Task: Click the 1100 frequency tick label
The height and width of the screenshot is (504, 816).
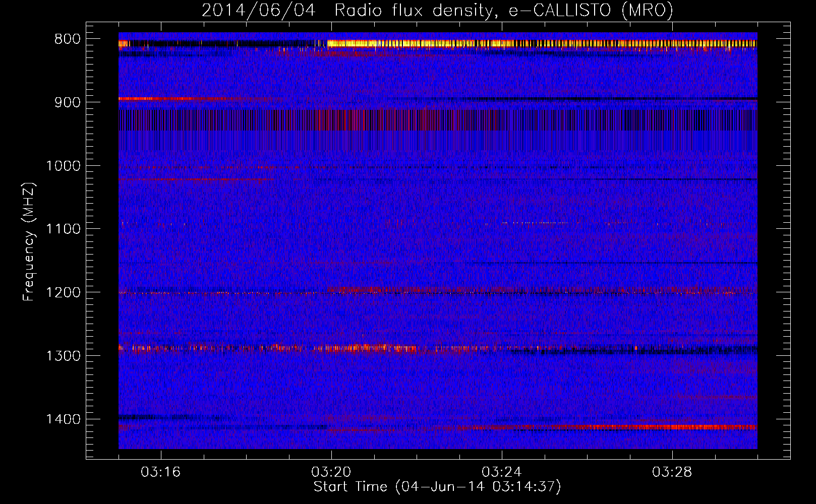Action: tap(63, 229)
